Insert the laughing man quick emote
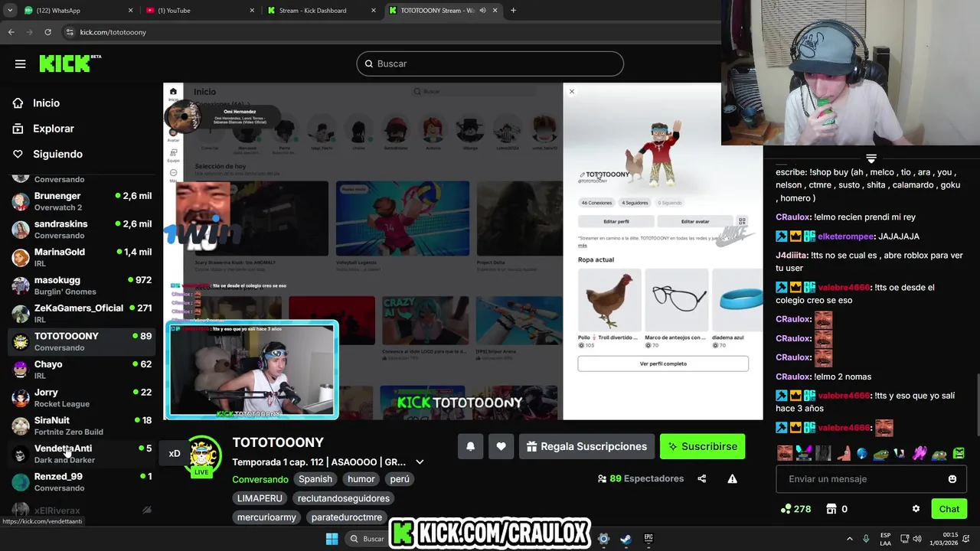The width and height of the screenshot is (980, 551). 785,453
